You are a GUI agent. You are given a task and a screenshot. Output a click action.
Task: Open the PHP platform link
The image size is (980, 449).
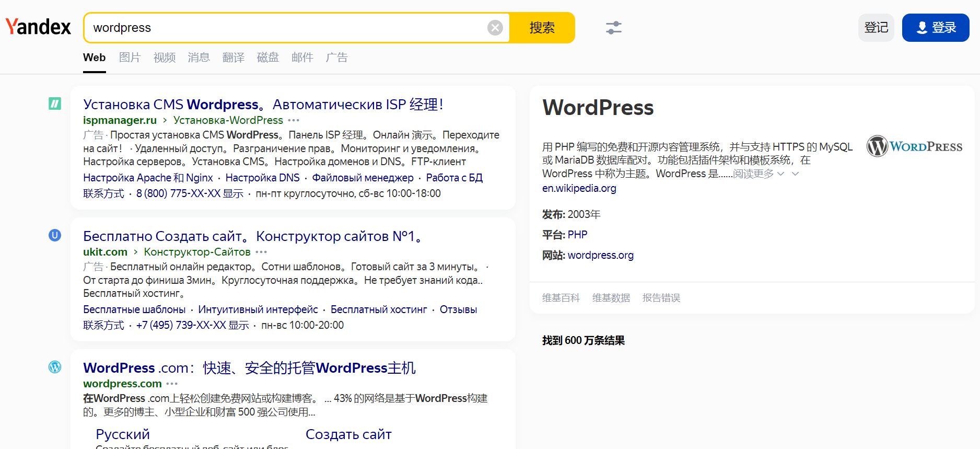tap(578, 235)
